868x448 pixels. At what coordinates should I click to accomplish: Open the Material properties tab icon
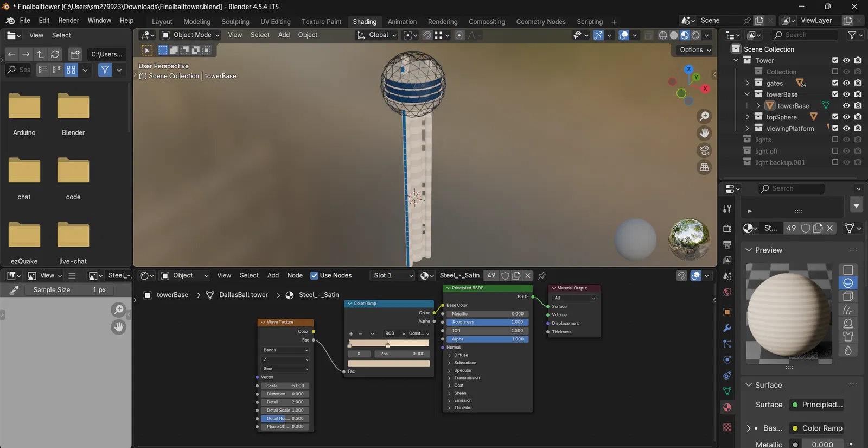click(727, 407)
